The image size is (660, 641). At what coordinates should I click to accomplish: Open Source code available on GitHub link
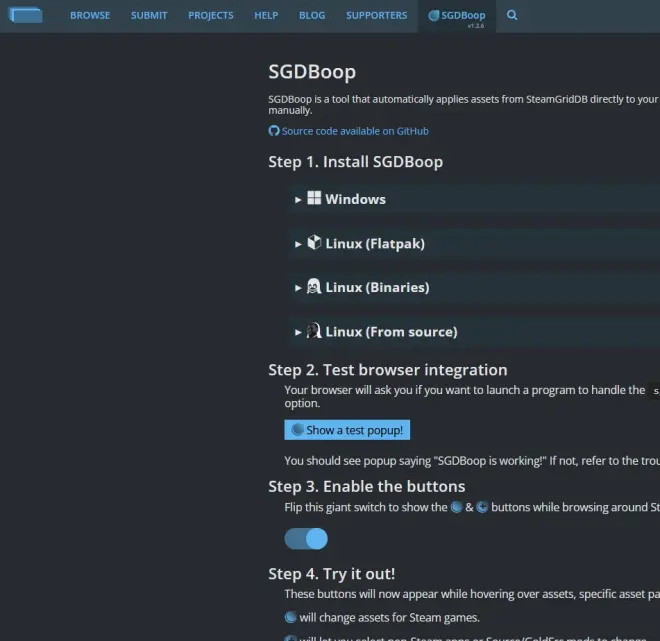(349, 131)
